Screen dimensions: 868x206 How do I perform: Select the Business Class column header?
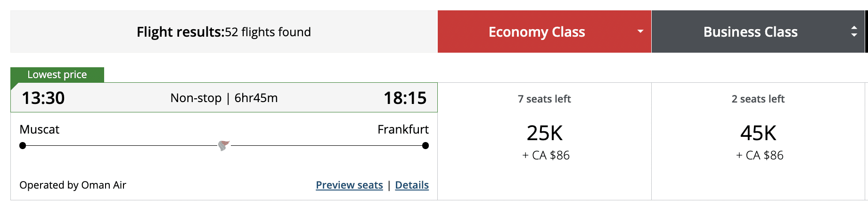click(750, 32)
